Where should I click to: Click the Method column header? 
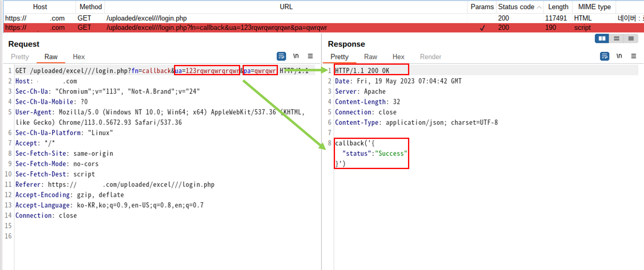click(x=90, y=7)
